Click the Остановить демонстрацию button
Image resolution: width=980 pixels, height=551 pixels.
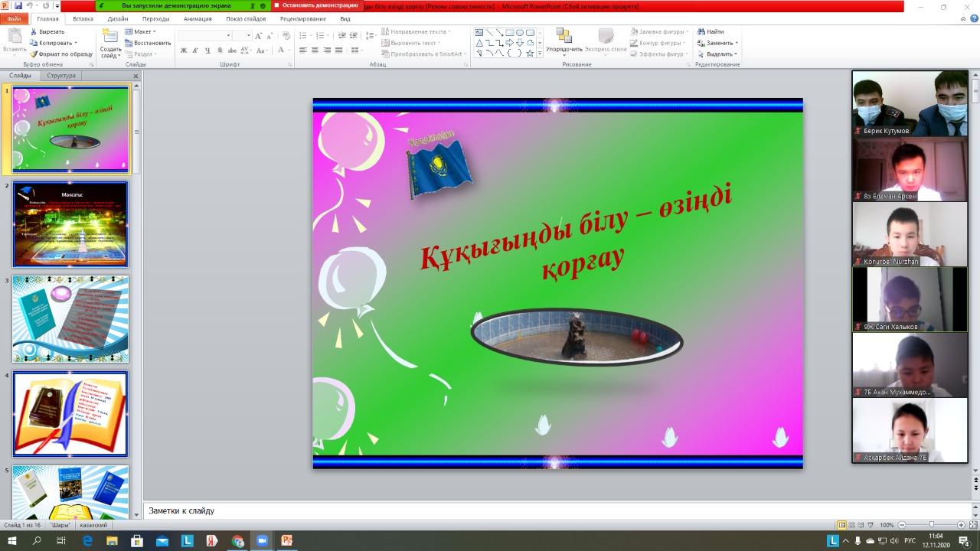(315, 5)
